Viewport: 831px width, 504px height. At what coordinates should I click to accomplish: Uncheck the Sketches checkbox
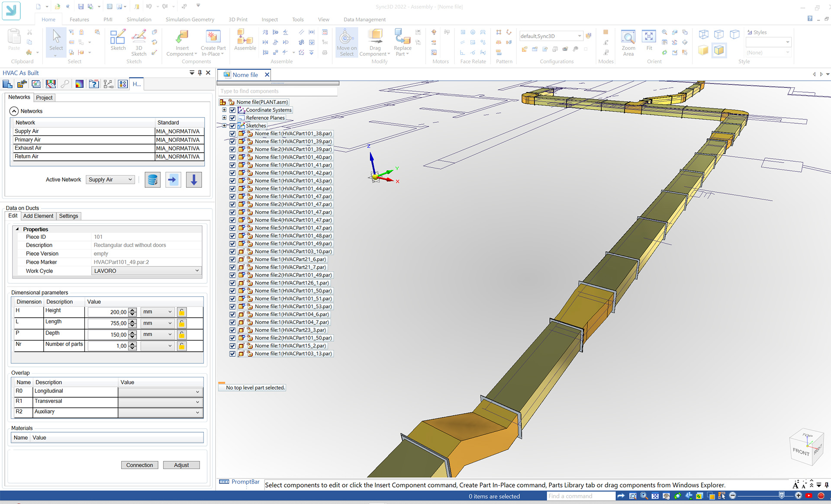coord(232,125)
